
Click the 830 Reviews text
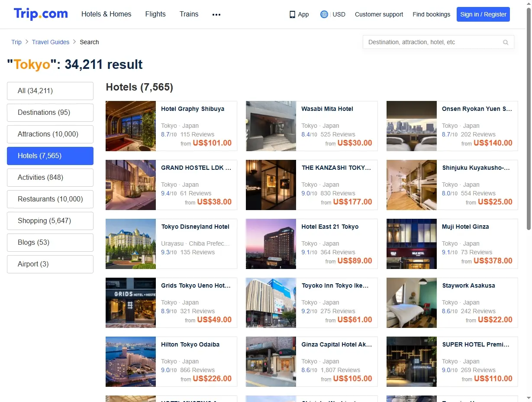(x=338, y=193)
